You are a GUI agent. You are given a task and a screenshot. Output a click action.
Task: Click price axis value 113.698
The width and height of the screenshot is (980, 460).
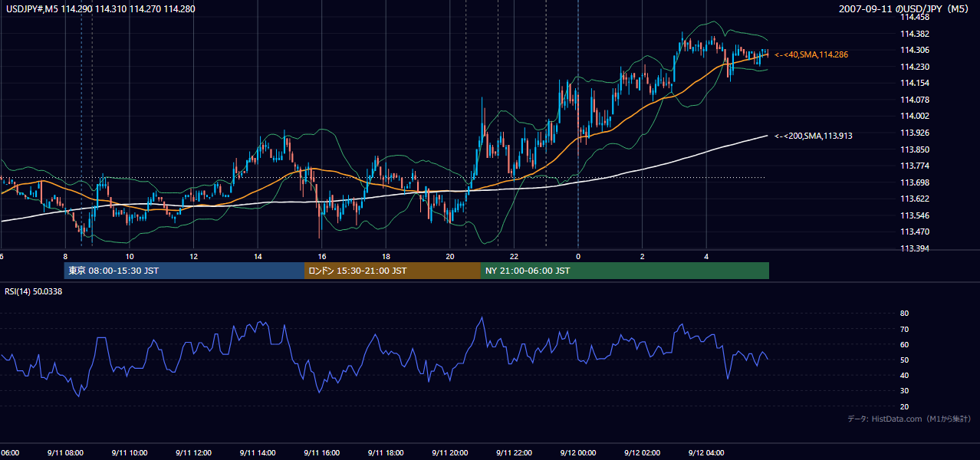914,182
